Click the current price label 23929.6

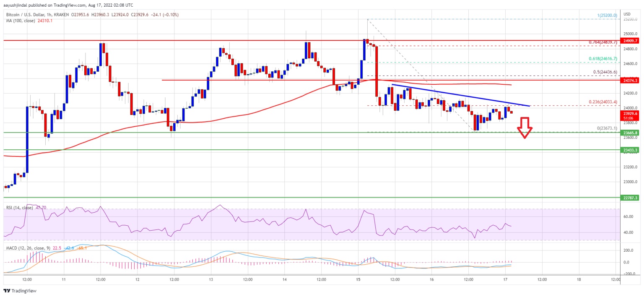pos(631,113)
